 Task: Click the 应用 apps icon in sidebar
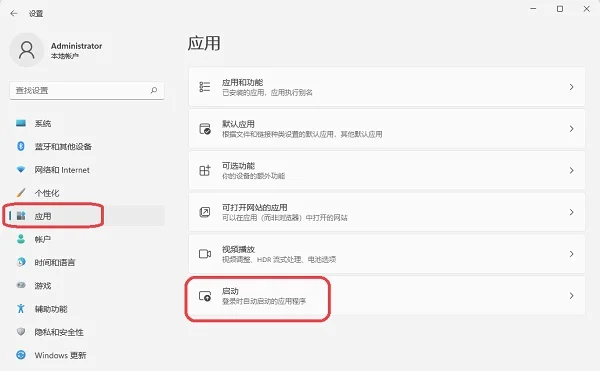pyautogui.click(x=21, y=216)
